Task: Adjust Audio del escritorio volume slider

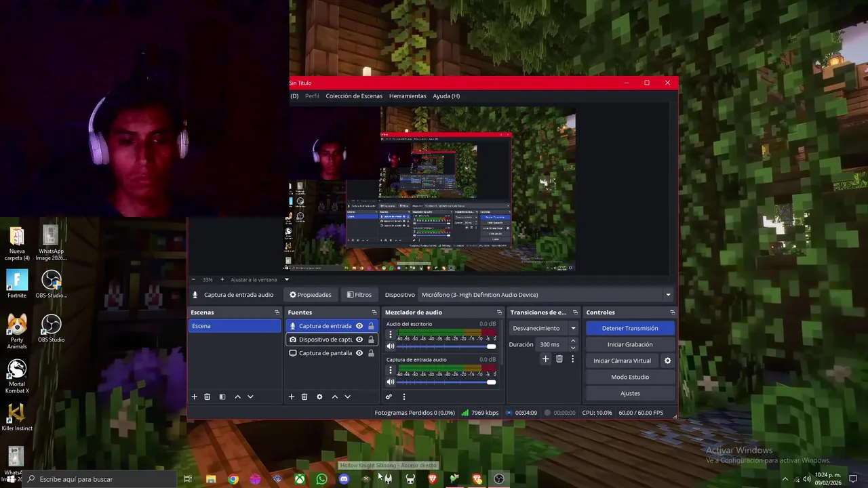Action: point(446,346)
